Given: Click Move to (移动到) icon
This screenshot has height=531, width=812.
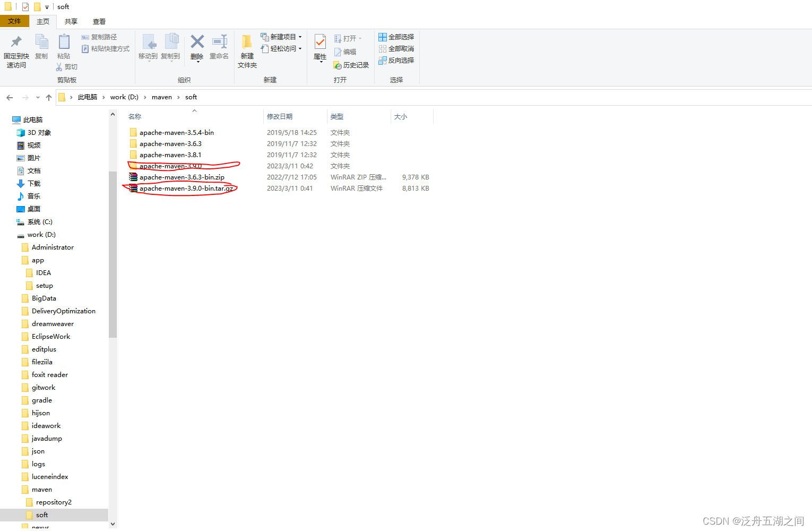Looking at the screenshot, I should (149, 42).
